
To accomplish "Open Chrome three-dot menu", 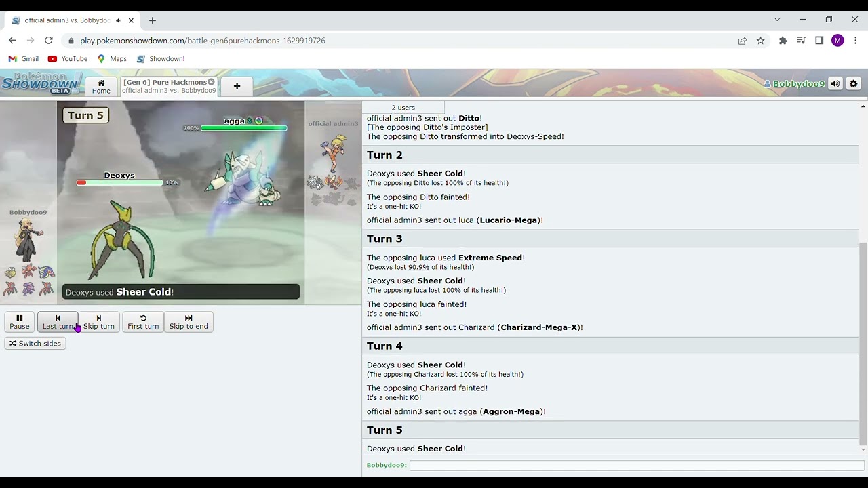I will click(x=856, y=41).
